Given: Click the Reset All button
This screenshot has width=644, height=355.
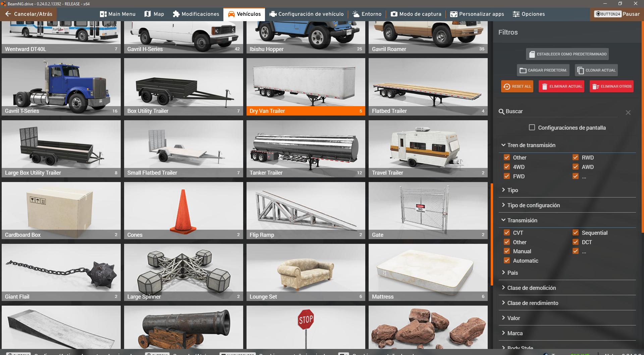Looking at the screenshot, I should coord(517,86).
